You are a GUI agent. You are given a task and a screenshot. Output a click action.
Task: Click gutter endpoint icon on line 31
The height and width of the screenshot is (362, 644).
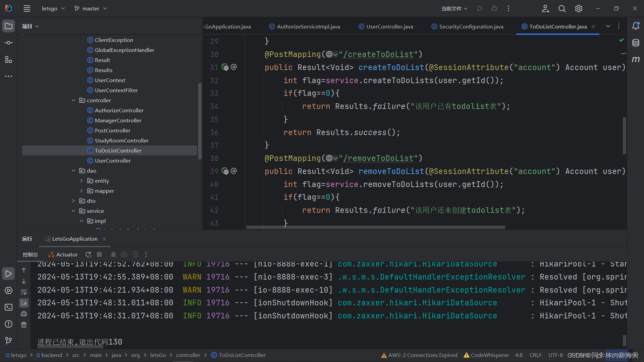[x=225, y=67]
